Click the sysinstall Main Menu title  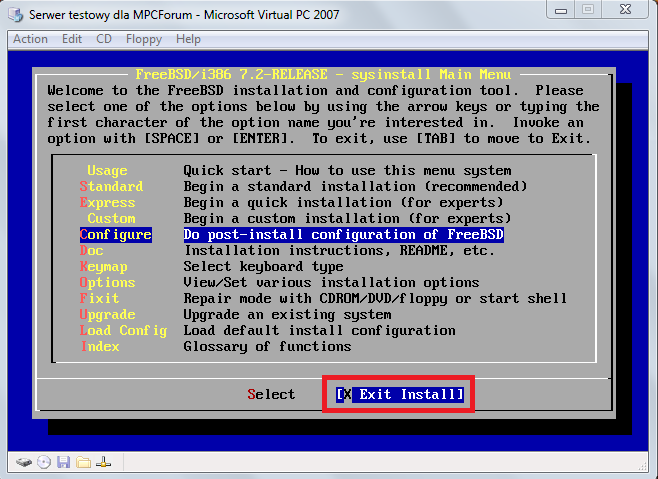[x=323, y=74]
